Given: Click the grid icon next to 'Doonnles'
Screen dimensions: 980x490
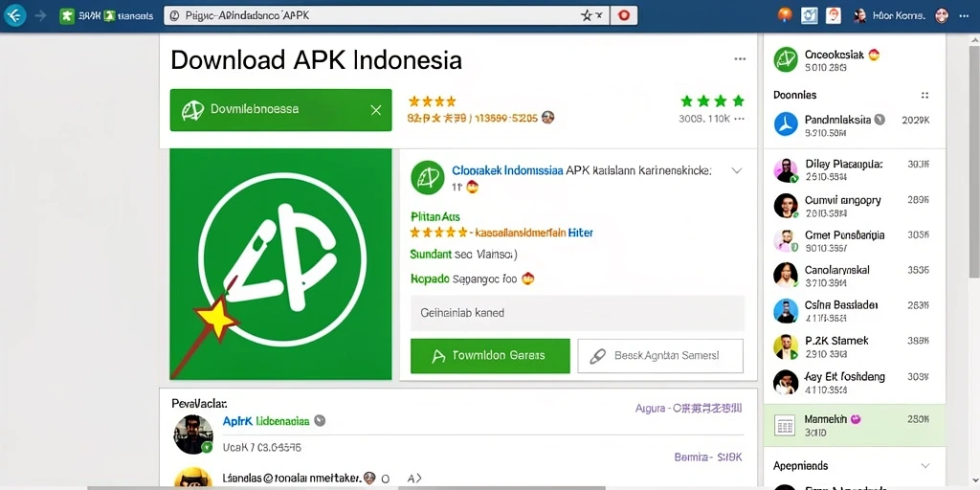Looking at the screenshot, I should pyautogui.click(x=925, y=96).
